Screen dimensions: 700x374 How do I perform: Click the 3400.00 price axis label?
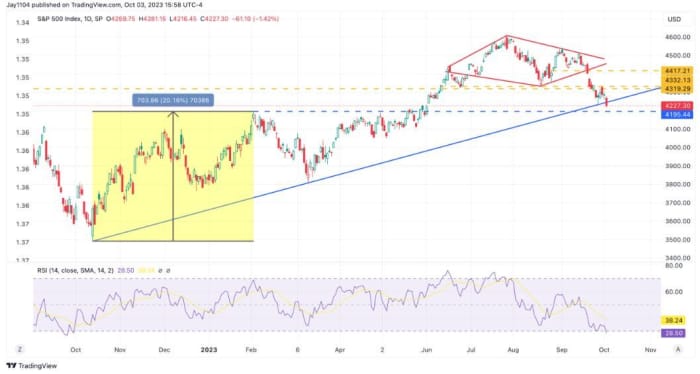677,258
